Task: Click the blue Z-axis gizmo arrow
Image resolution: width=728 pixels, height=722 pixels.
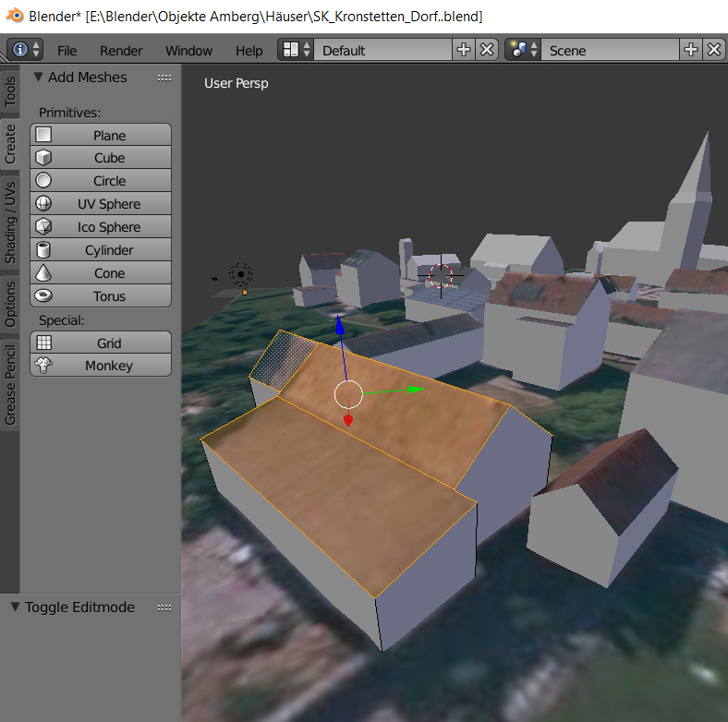Action: (340, 327)
